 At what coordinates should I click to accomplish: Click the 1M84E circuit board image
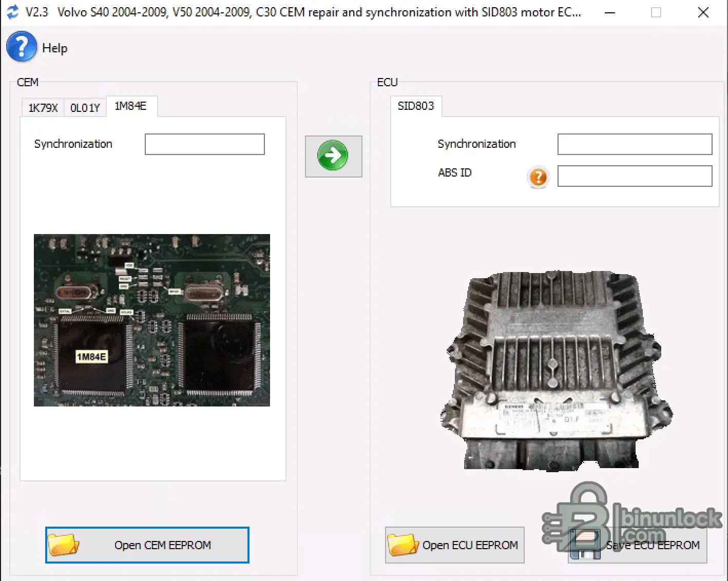[x=152, y=320]
